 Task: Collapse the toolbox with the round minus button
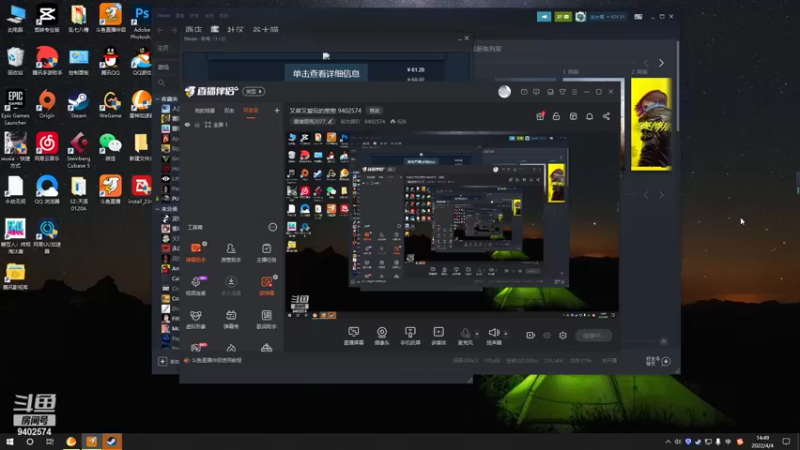click(272, 227)
